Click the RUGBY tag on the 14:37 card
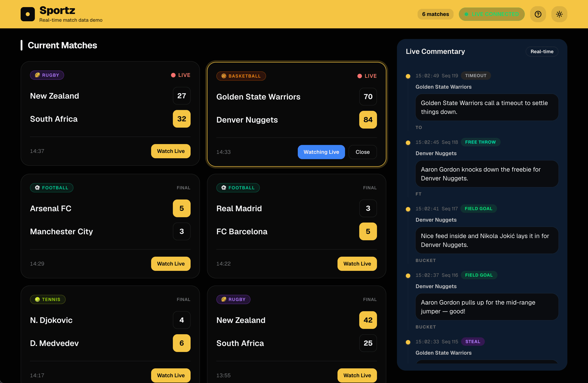The image size is (588, 383). 47,75
